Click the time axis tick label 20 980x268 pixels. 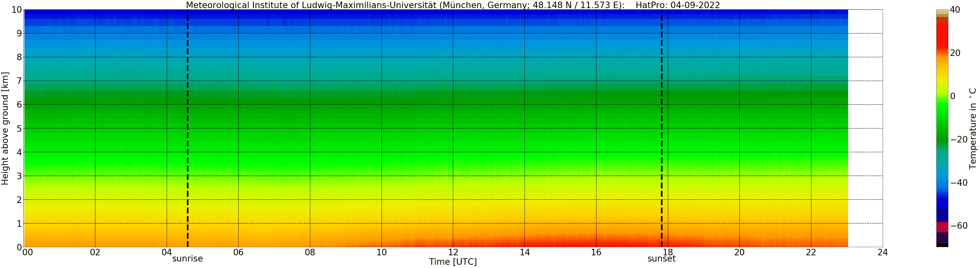click(739, 252)
